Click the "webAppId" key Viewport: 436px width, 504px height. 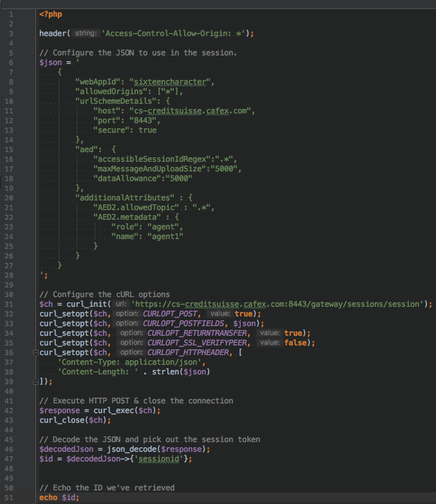click(98, 82)
